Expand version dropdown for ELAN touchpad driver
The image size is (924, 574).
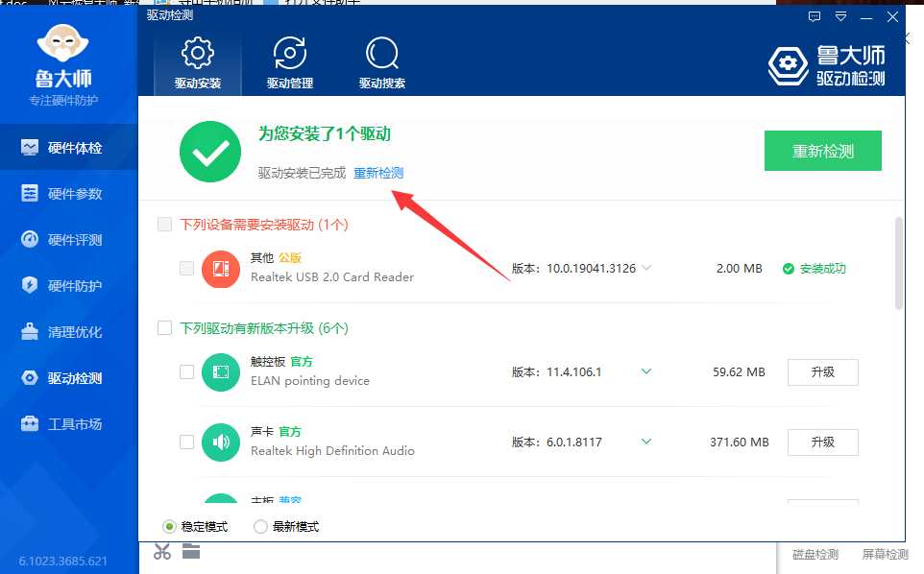646,372
